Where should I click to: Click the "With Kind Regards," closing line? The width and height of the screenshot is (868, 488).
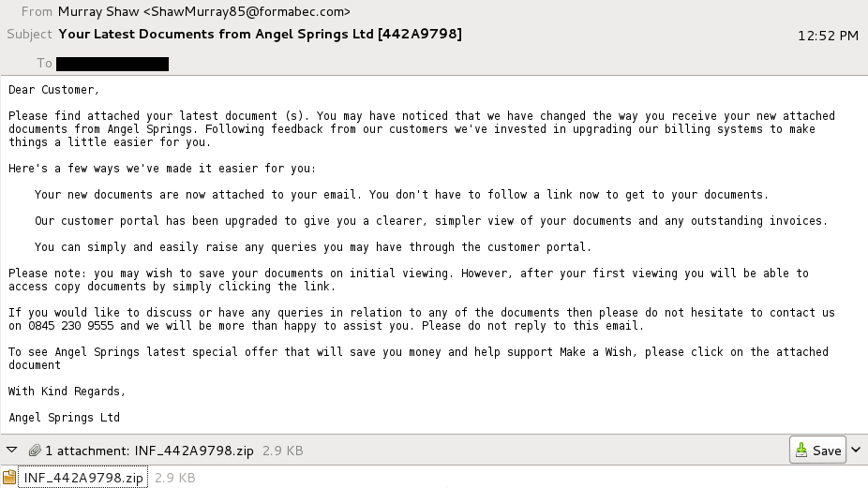click(67, 392)
